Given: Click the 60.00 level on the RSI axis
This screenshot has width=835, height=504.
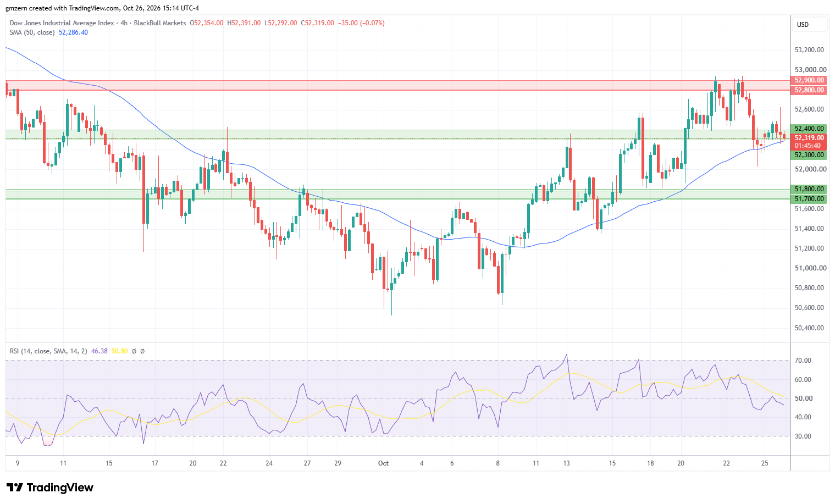Looking at the screenshot, I should pyautogui.click(x=803, y=380).
